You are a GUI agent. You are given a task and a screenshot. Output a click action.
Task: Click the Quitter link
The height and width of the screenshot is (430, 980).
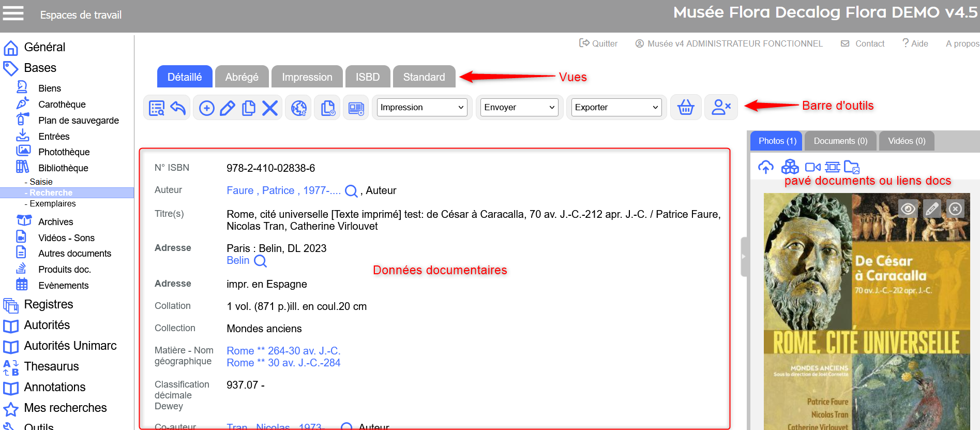(x=598, y=43)
